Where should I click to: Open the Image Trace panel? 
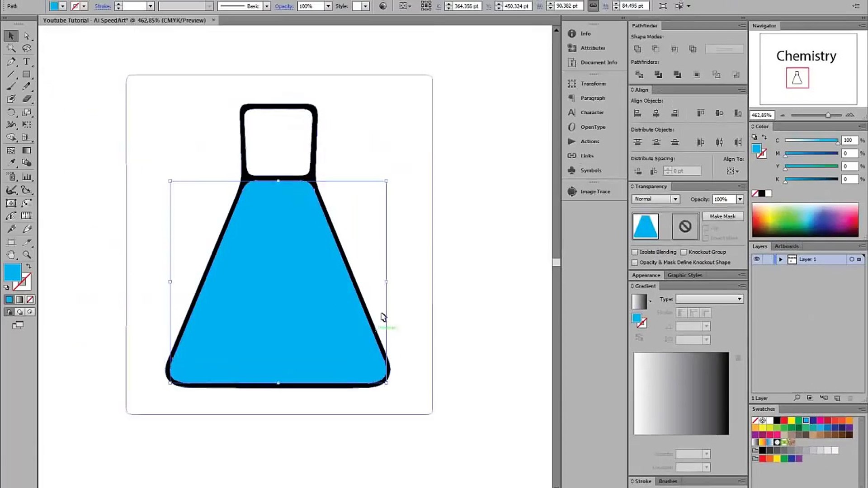[x=595, y=192]
